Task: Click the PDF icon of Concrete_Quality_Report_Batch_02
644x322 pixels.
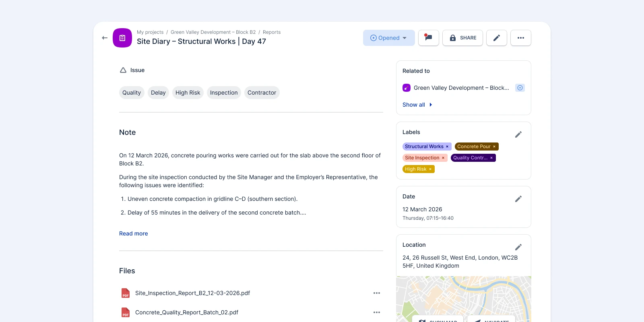Action: point(126,312)
